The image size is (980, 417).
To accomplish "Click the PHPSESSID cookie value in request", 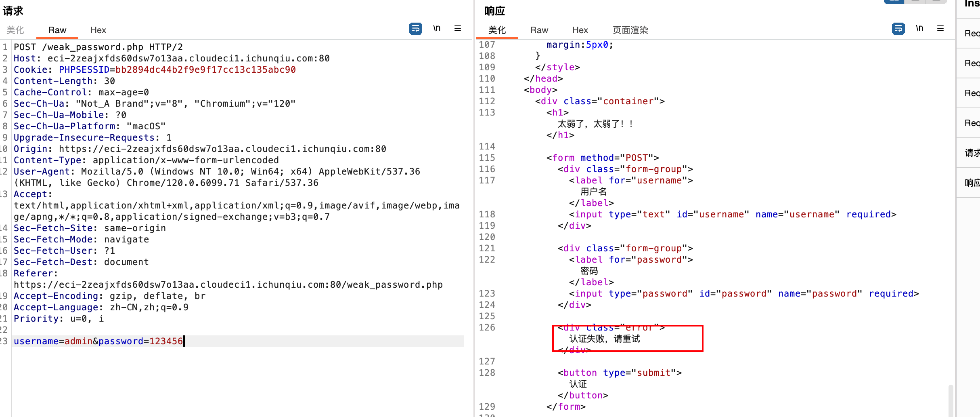I will tap(205, 70).
